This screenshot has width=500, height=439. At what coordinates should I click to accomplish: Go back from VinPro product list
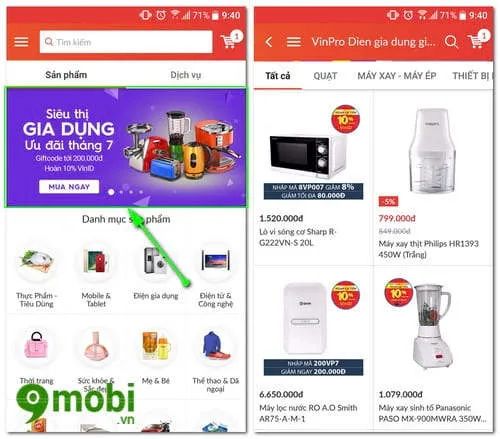coord(269,42)
